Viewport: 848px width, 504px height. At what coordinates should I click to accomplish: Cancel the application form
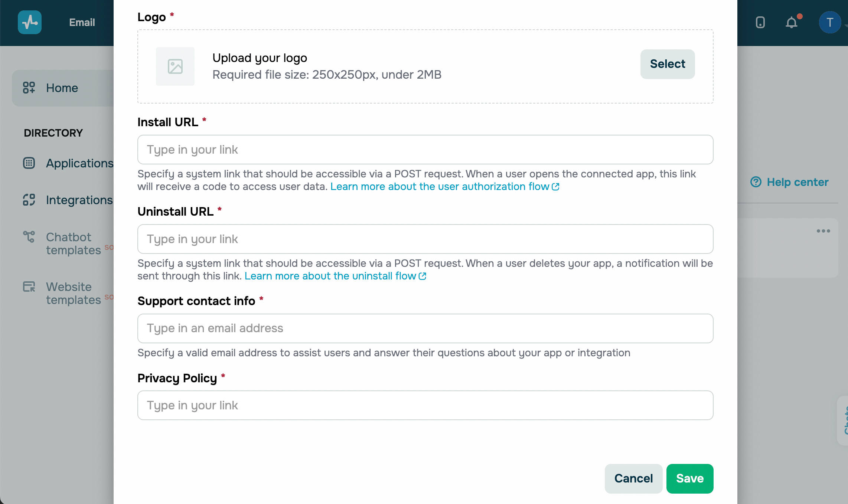(633, 478)
